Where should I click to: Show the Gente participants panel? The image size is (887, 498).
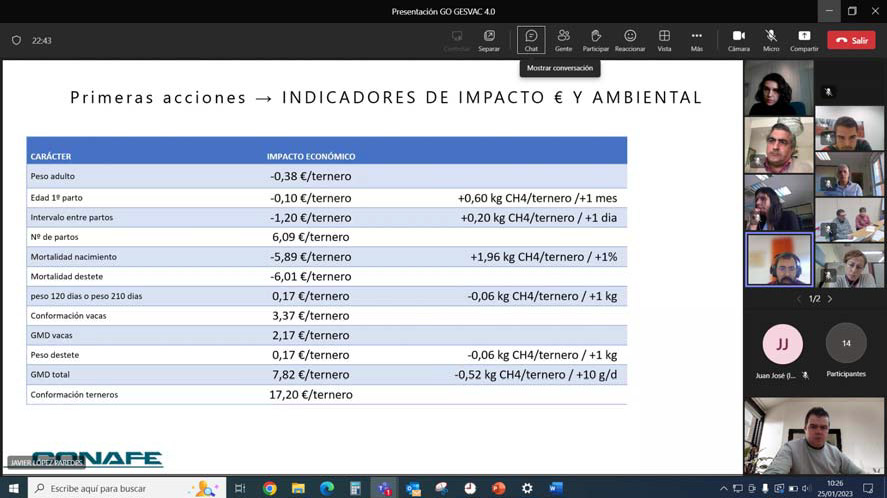(x=563, y=40)
